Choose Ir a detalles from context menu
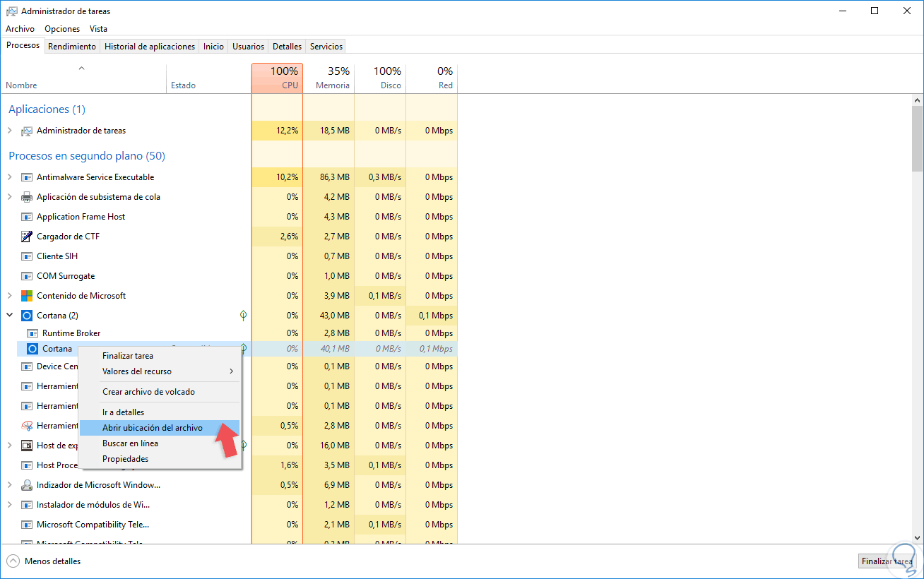The width and height of the screenshot is (924, 579). pos(160,412)
